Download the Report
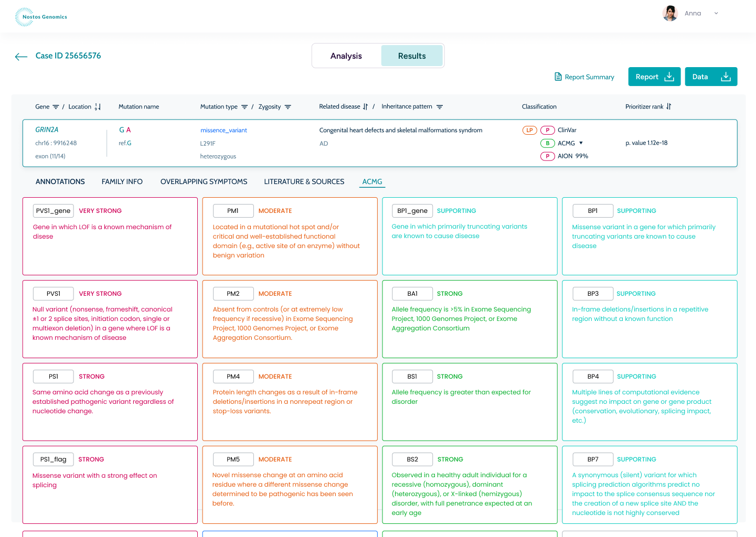756x537 pixels. point(654,77)
